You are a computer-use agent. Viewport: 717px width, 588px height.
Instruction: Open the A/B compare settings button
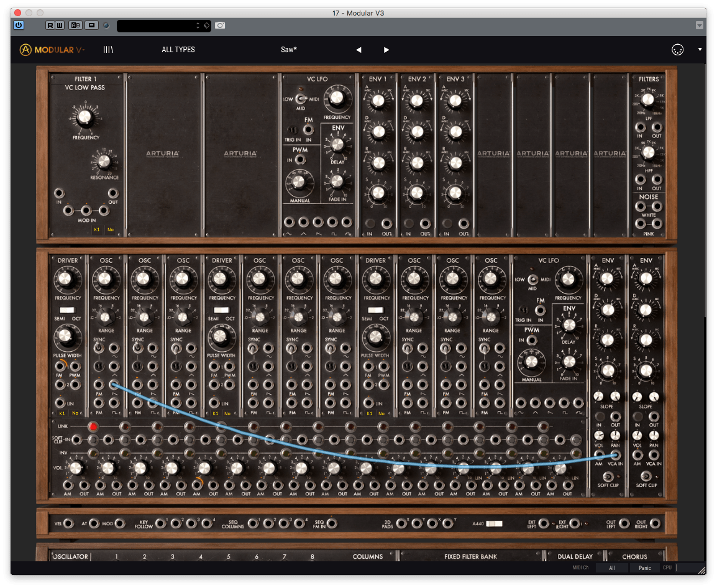(75, 25)
